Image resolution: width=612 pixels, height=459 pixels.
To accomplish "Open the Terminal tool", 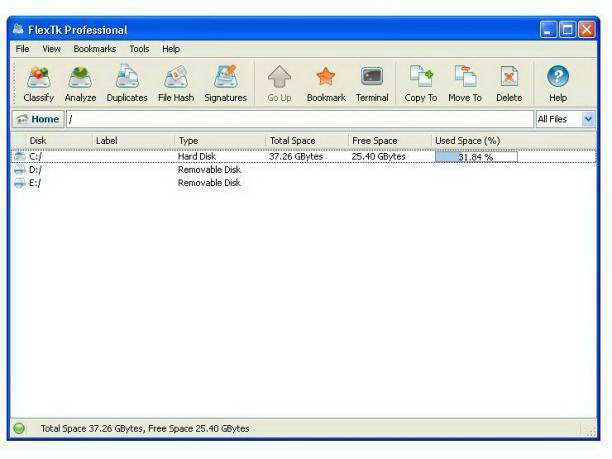I will pyautogui.click(x=372, y=84).
